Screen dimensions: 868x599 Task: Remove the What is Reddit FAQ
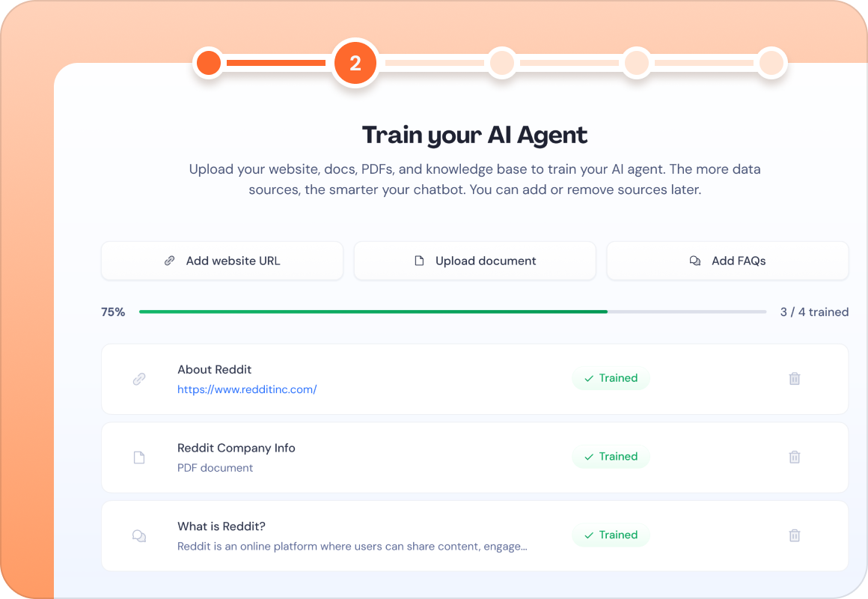click(795, 535)
